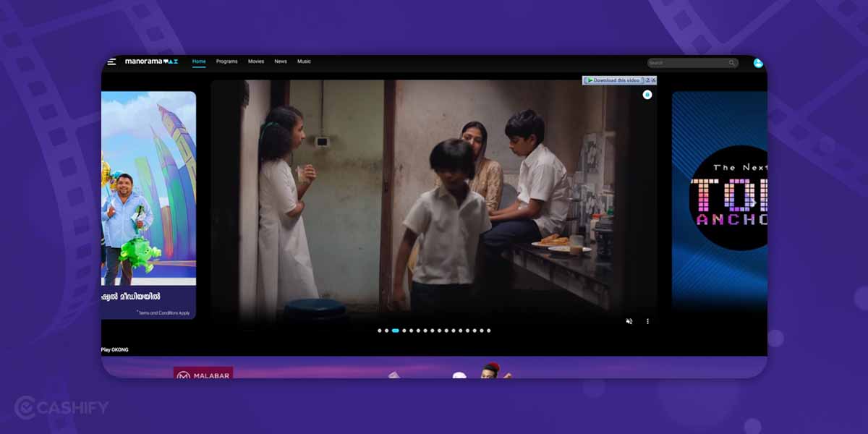The image size is (868, 434).
Task: Select the second carousel indicator dot
Action: click(386, 331)
